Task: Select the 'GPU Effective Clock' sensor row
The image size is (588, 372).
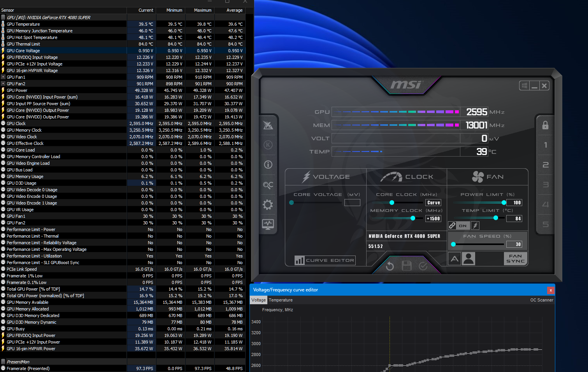Action: [x=123, y=143]
